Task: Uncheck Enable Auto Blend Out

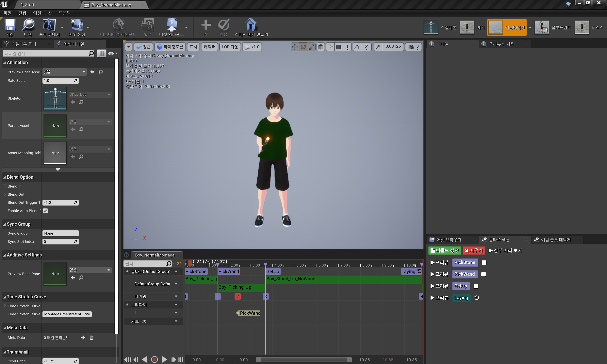Action: (x=45, y=211)
